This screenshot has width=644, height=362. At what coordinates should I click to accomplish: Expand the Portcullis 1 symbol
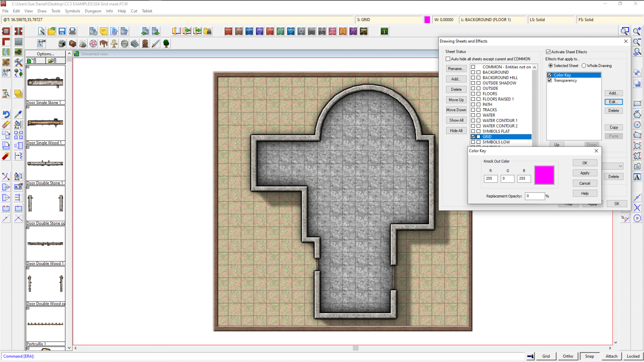coord(28,308)
